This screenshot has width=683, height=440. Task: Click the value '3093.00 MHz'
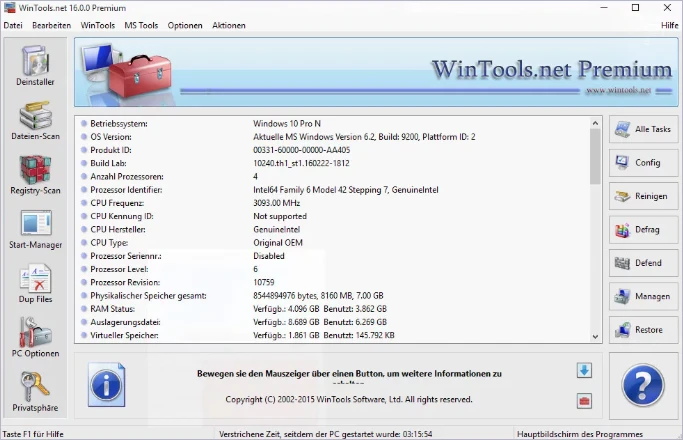coord(277,203)
